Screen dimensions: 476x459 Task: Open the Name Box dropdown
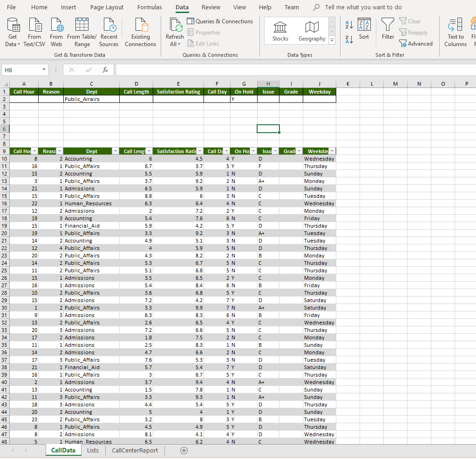point(44,69)
